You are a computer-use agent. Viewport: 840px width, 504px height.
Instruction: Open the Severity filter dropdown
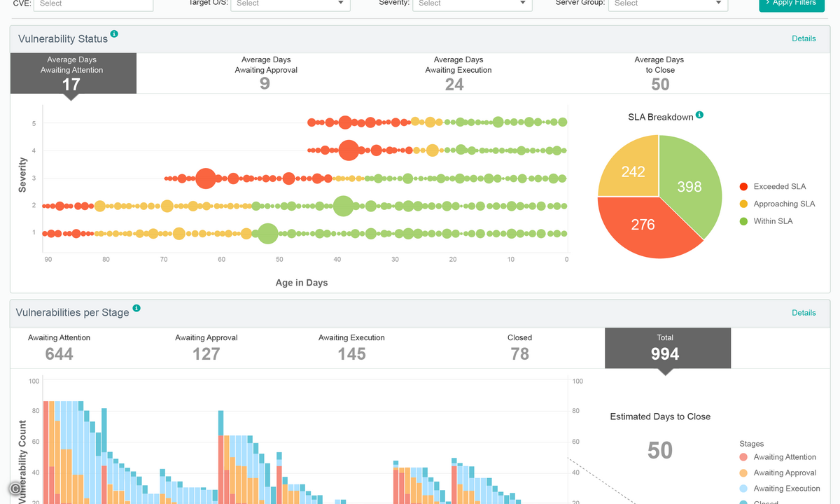point(472,3)
